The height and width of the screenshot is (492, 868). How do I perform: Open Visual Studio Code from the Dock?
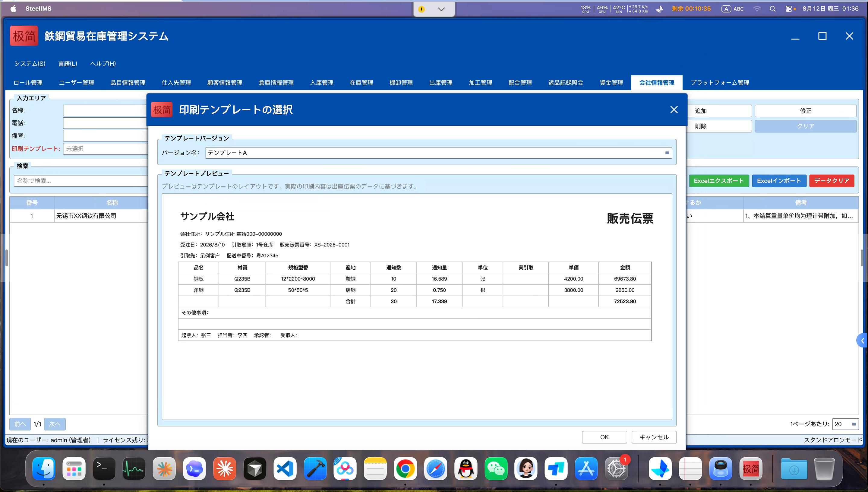click(x=285, y=468)
